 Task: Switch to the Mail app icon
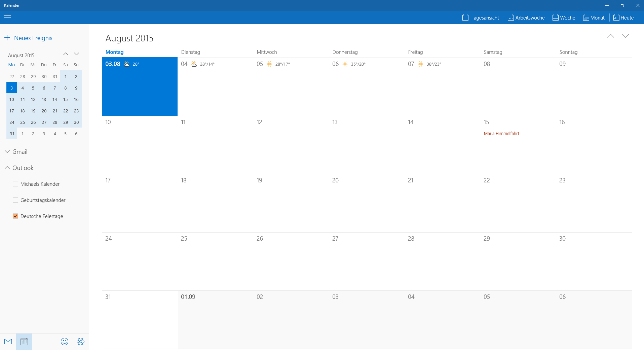[8, 342]
